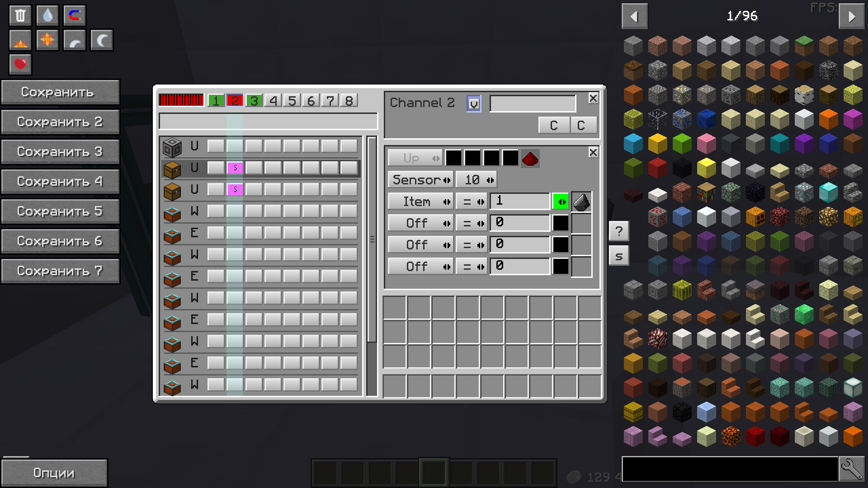Click the trash can delete icon
Viewport: 868px width, 488px height.
coord(20,16)
